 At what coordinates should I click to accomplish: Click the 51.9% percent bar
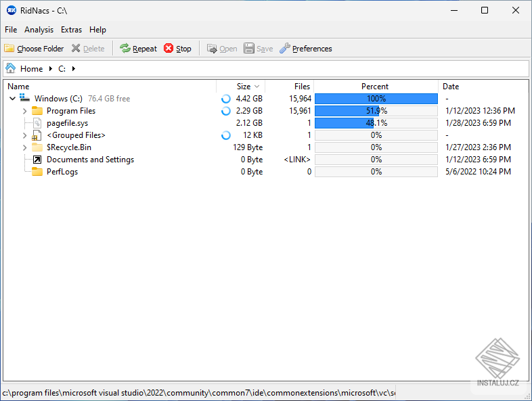tap(376, 111)
